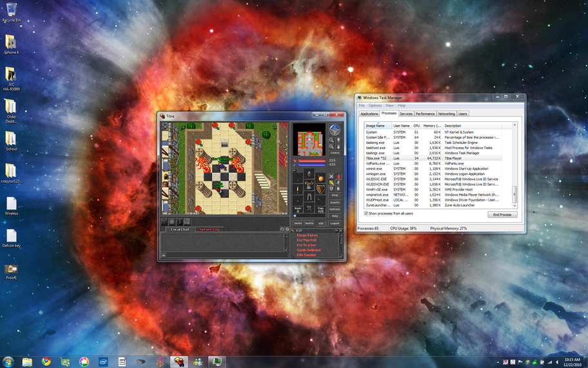Toggle the Skills window button
588x368 pixels.
(298, 223)
